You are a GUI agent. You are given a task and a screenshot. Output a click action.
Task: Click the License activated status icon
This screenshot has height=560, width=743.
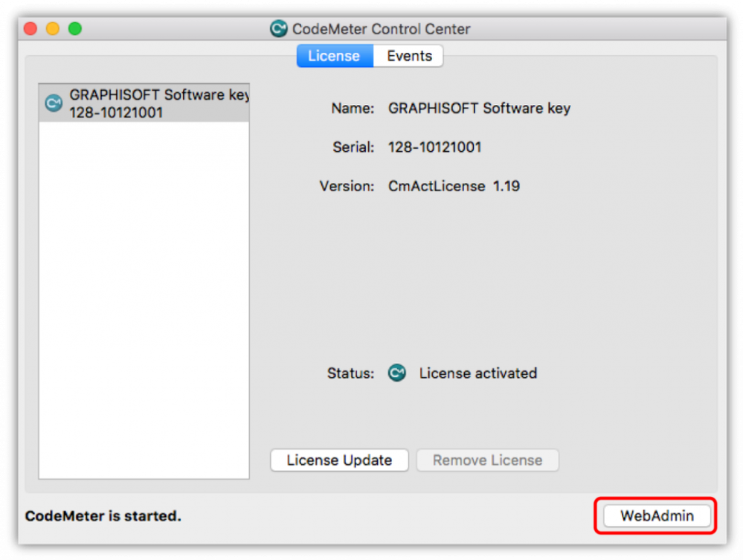pyautogui.click(x=397, y=373)
